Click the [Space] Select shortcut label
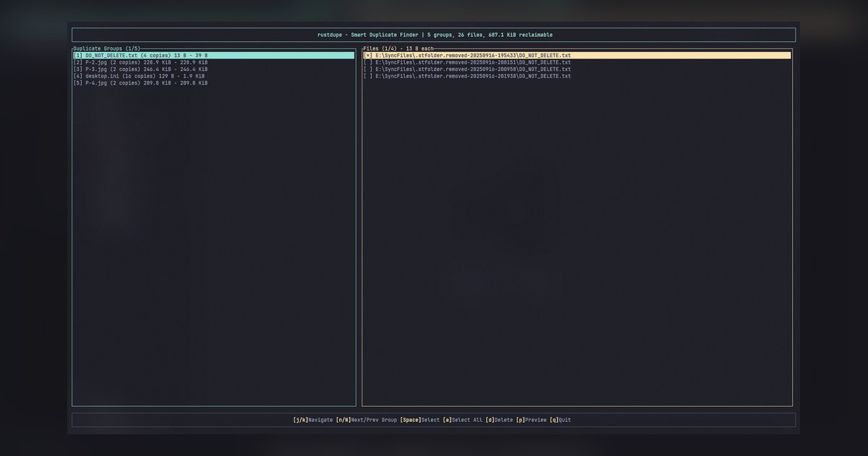The width and height of the screenshot is (868, 456). pos(420,420)
